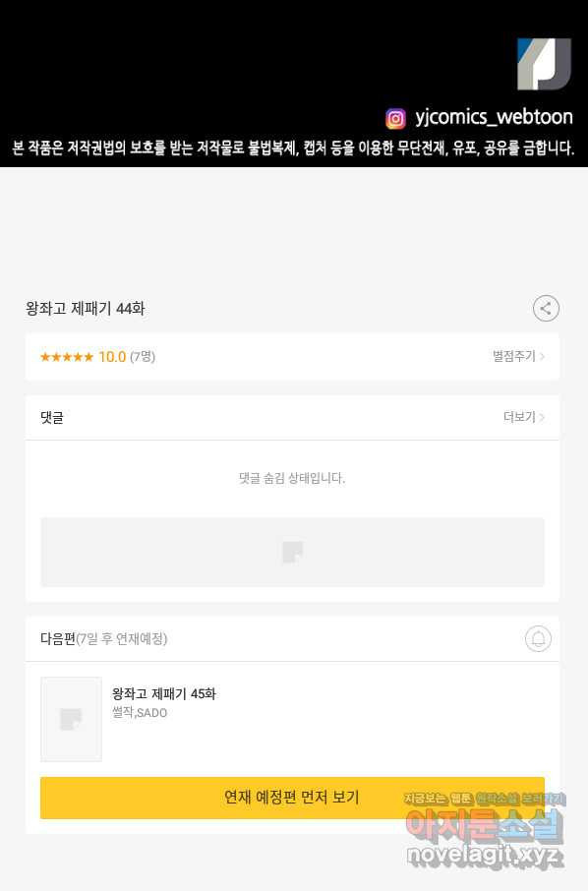
Task: Tap the chevron next to 더보기
Action: [542, 417]
